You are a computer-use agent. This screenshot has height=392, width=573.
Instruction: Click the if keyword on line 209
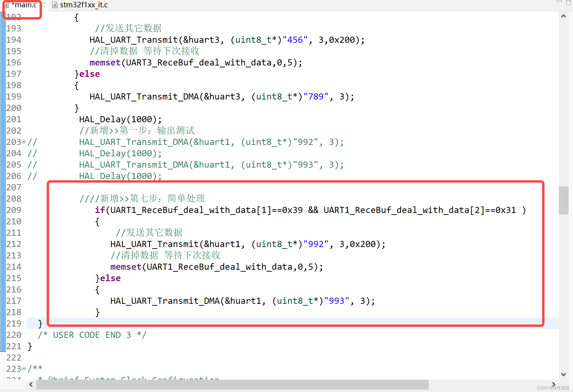coord(100,210)
